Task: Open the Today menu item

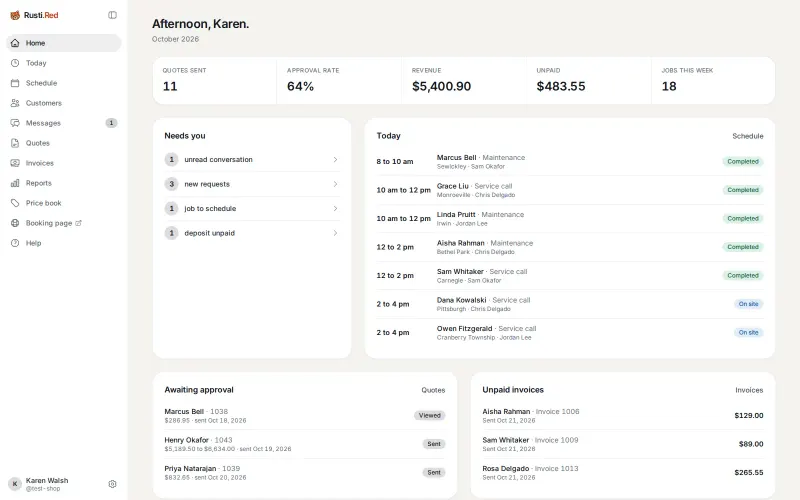Action: pyautogui.click(x=64, y=63)
